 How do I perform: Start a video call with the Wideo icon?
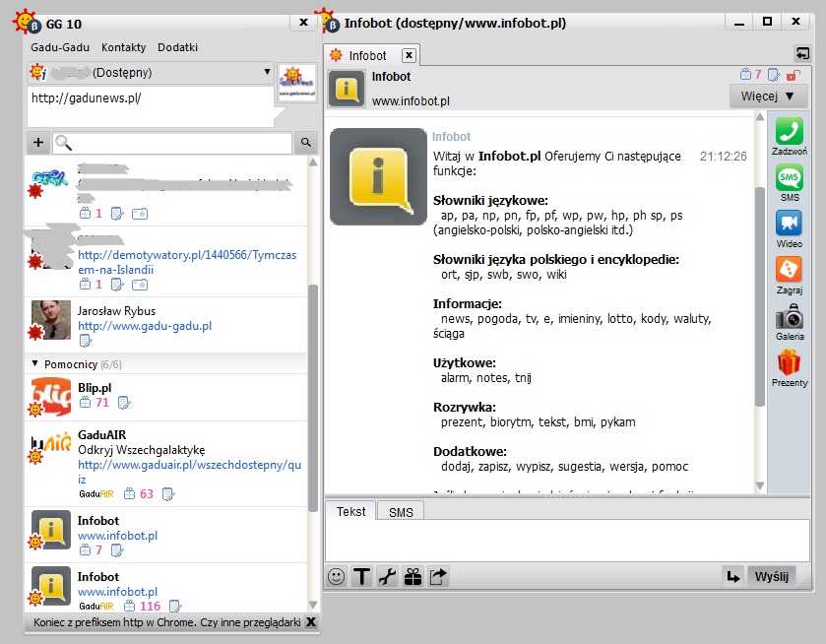pos(790,224)
